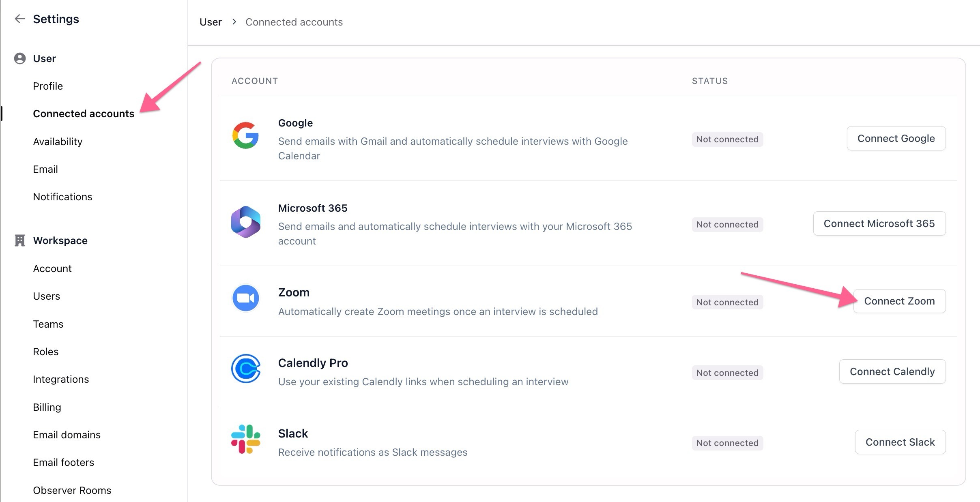This screenshot has height=502, width=980.
Task: Click the User breadcrumb link
Action: tap(211, 22)
